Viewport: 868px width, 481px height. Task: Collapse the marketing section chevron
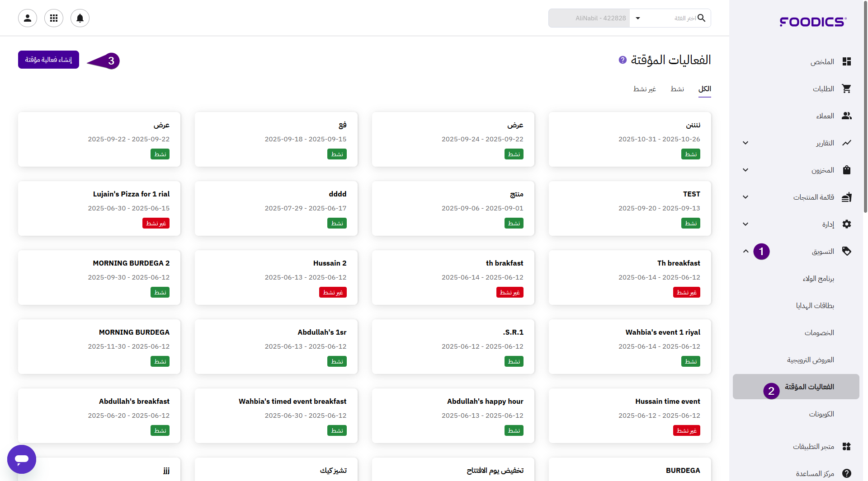point(745,251)
